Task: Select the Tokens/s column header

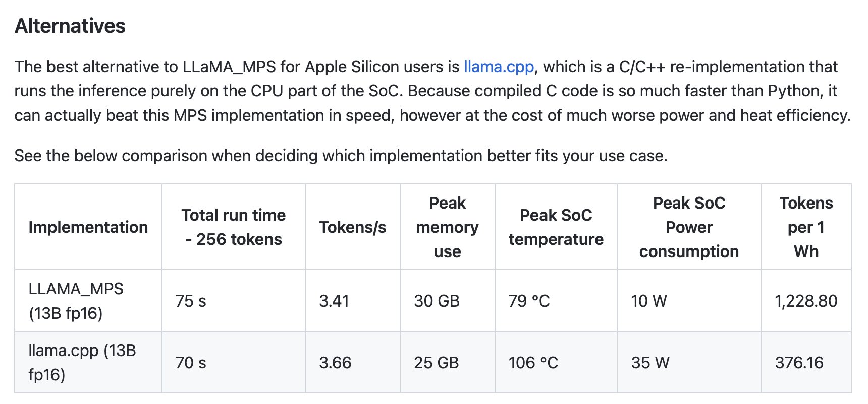Action: pyautogui.click(x=353, y=227)
